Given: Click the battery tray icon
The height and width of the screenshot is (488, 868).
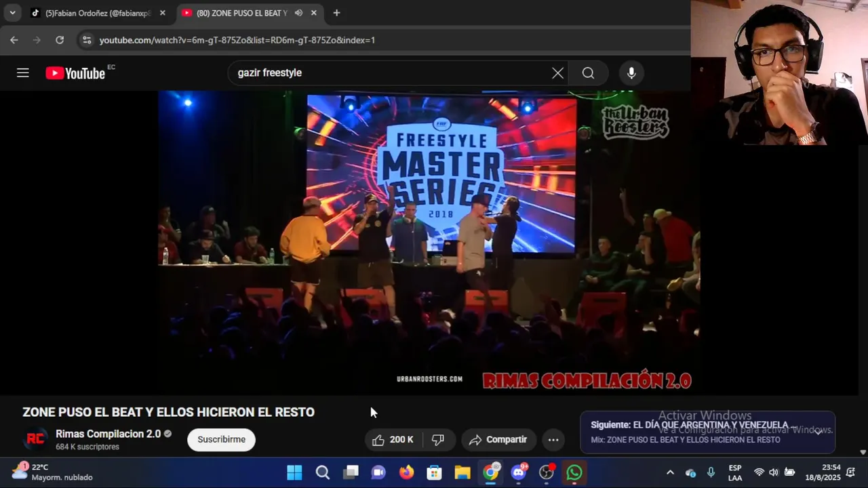Looking at the screenshot, I should 789,472.
